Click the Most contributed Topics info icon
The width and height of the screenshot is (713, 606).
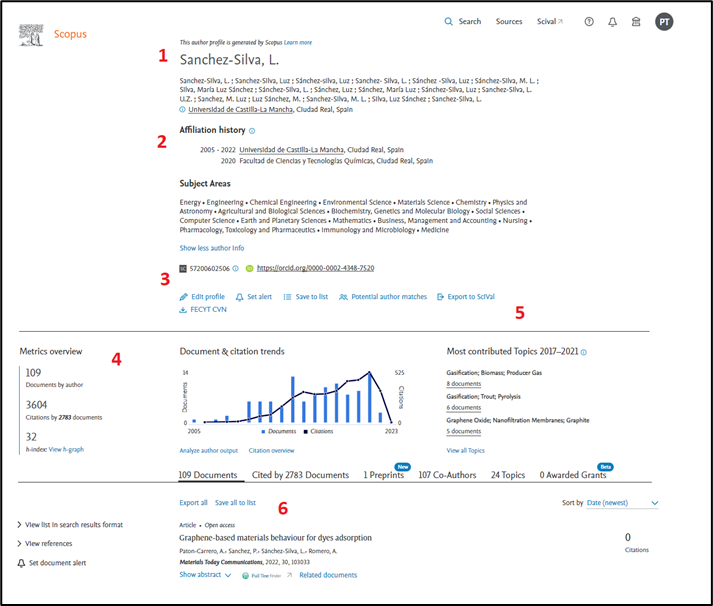(584, 352)
